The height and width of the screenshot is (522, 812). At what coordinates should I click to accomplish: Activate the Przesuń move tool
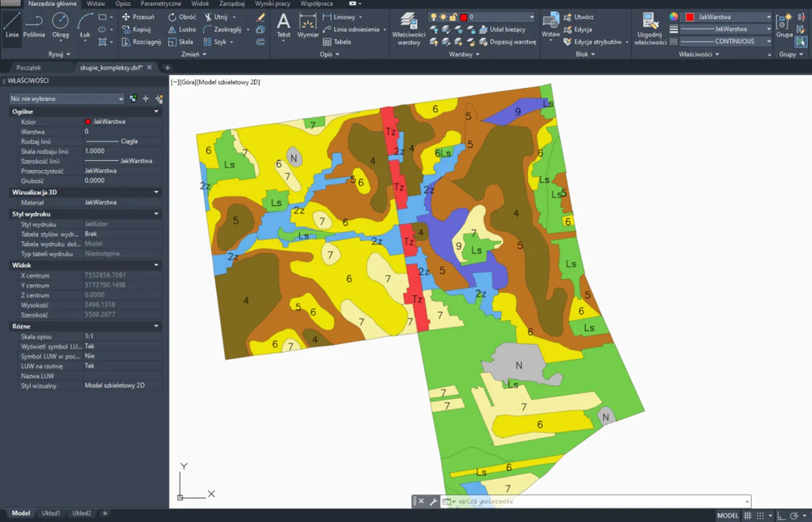tap(138, 17)
